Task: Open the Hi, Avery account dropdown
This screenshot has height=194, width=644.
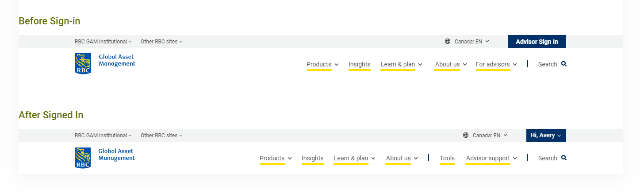Action: click(x=546, y=136)
